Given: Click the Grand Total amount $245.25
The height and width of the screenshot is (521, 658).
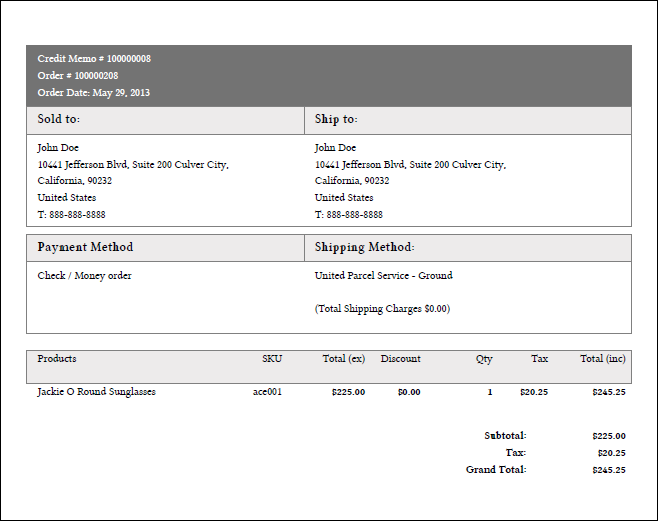Looking at the screenshot, I should tap(609, 470).
